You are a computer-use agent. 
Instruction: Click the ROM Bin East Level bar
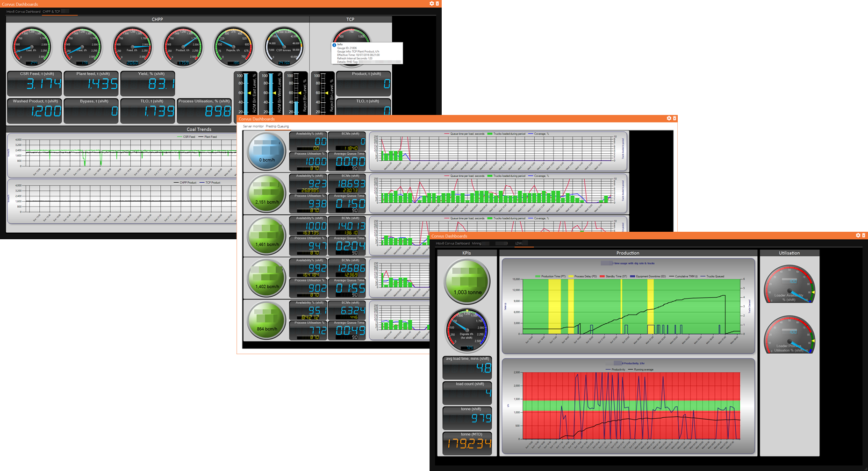point(246,93)
